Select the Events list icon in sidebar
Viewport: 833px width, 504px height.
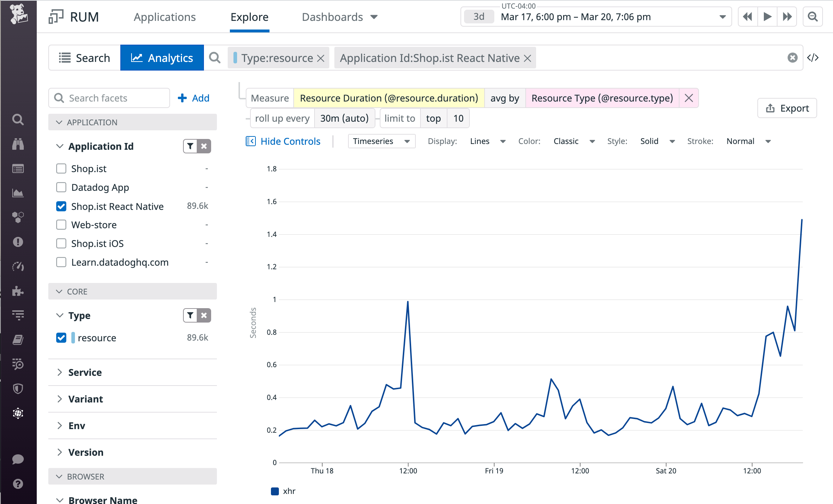coord(18,168)
